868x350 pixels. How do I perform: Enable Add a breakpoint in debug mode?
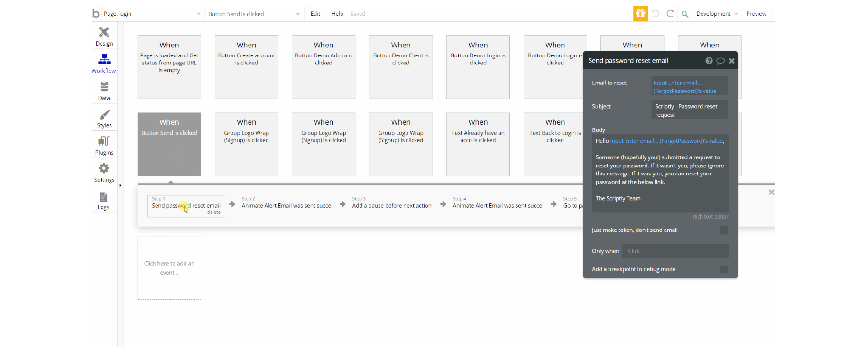click(723, 269)
